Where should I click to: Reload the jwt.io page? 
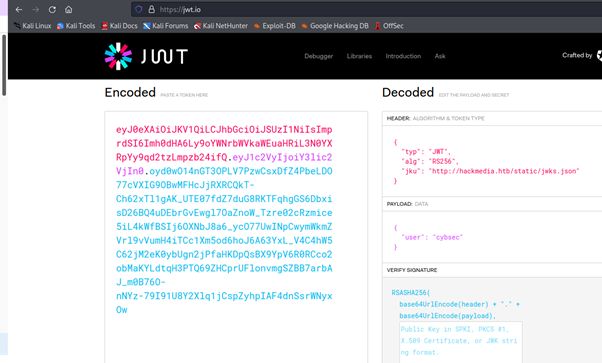click(x=52, y=10)
